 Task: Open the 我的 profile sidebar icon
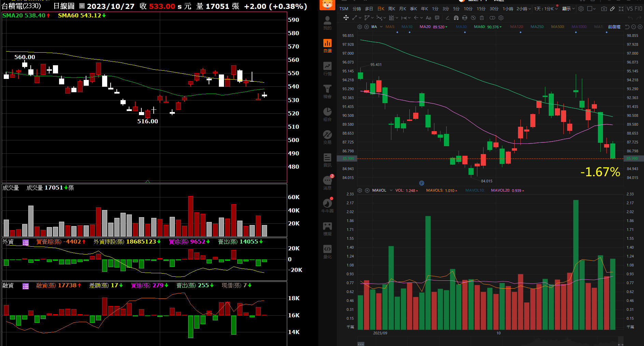(327, 23)
